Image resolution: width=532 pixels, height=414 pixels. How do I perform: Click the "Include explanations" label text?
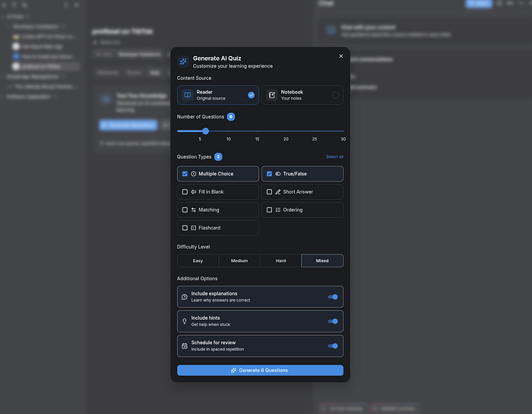click(214, 294)
